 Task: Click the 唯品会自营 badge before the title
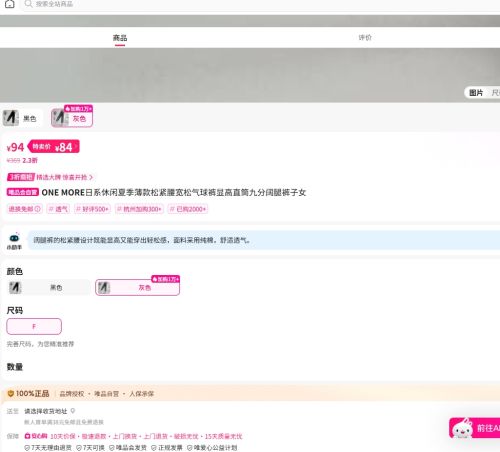tap(23, 192)
